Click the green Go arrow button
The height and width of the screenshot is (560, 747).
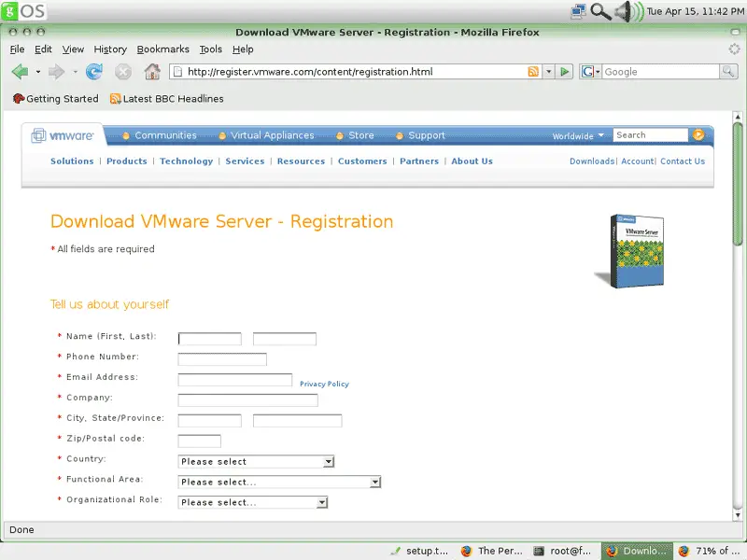pos(565,72)
